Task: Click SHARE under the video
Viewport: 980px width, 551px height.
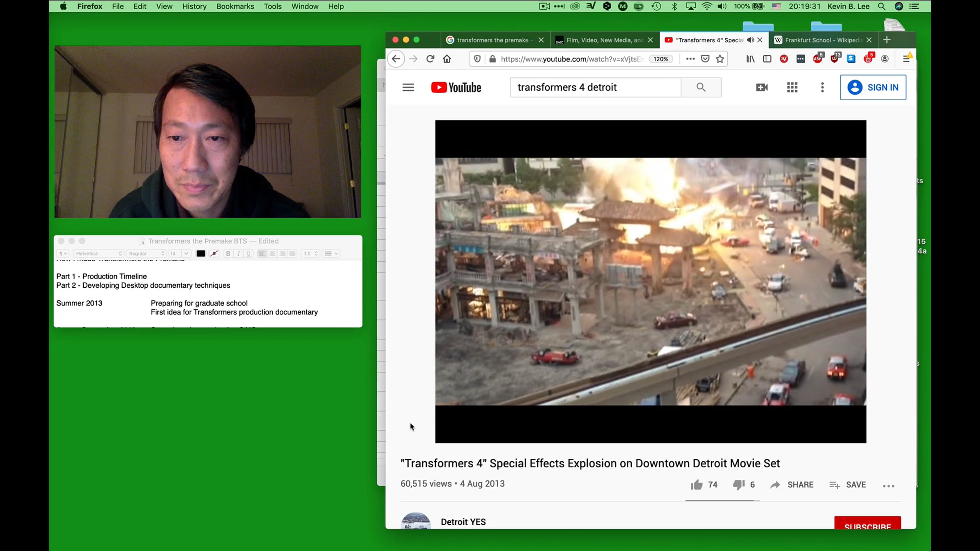Action: pyautogui.click(x=792, y=484)
